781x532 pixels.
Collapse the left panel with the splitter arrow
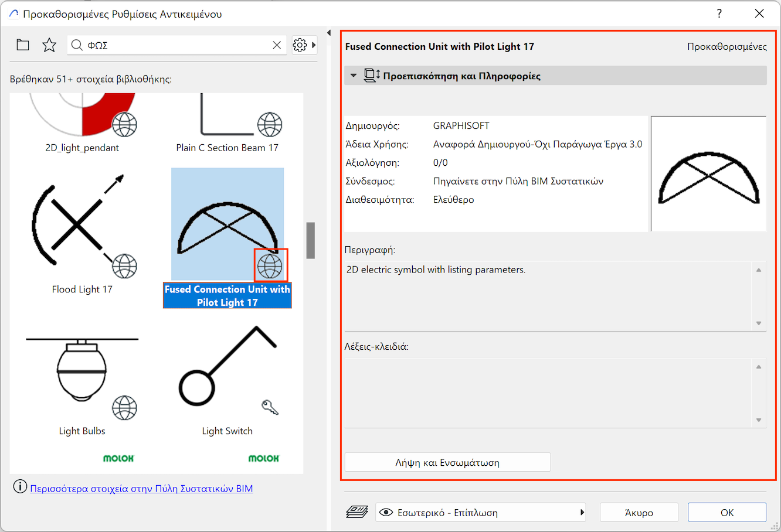329,33
